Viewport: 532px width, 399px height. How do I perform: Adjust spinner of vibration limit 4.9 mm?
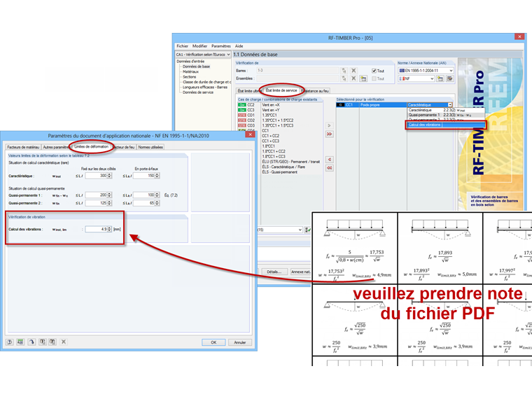pyautogui.click(x=109, y=230)
